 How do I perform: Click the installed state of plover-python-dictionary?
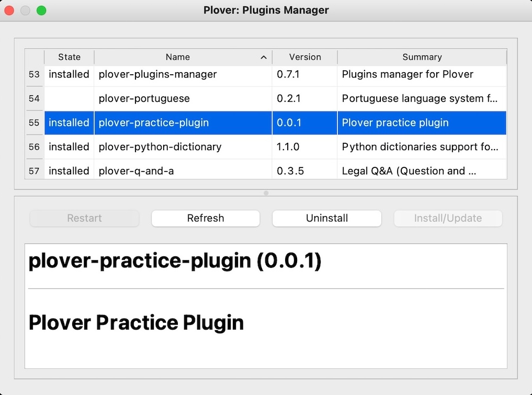pyautogui.click(x=69, y=147)
